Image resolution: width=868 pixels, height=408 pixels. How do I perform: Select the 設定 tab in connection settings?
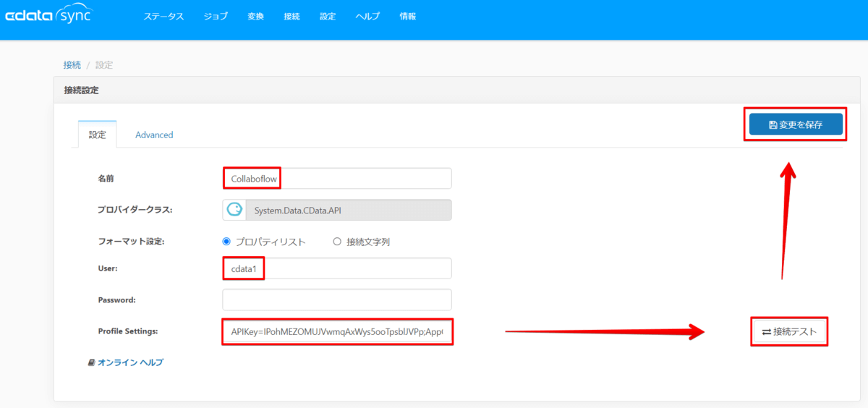tap(97, 135)
